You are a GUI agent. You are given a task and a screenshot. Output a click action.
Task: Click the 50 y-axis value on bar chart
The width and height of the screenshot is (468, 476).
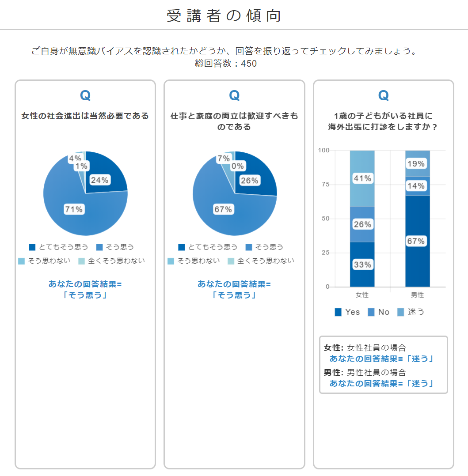(x=325, y=219)
